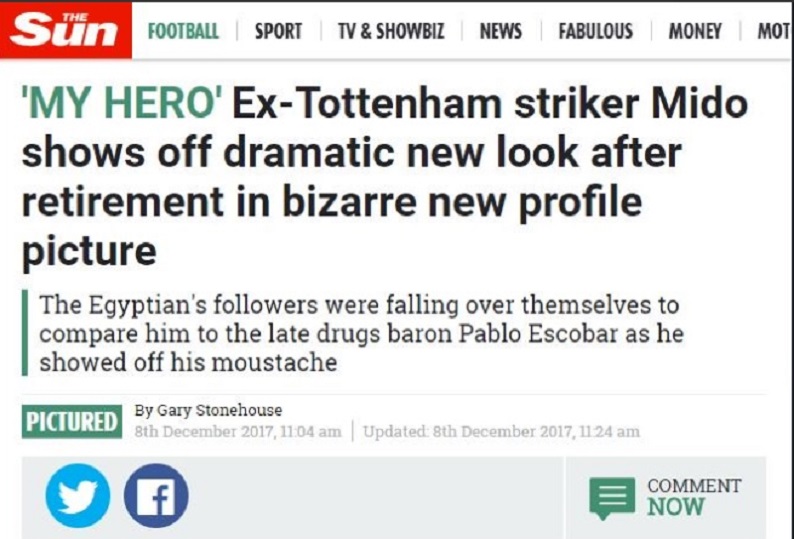Click the 11:04 am publication date
Image resolution: width=794 pixels, height=539 pixels.
coord(237,432)
